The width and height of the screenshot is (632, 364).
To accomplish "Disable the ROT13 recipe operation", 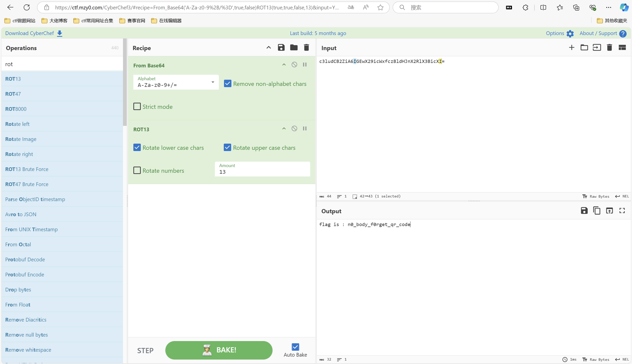I will click(x=294, y=129).
